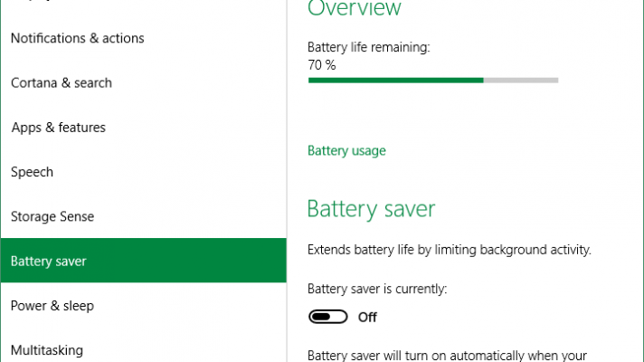Open the Battery usage link
Image resolution: width=644 pixels, height=362 pixels.
tap(346, 151)
